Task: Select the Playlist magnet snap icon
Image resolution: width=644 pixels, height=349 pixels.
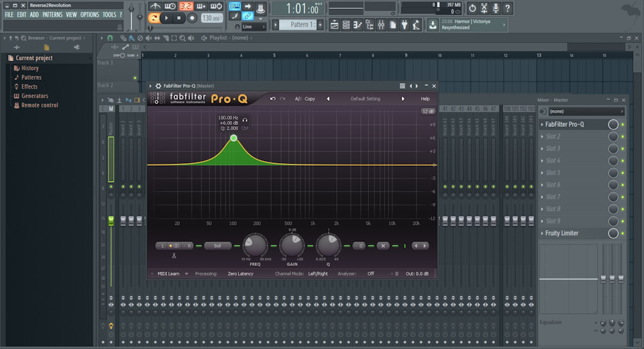Action: (110, 38)
